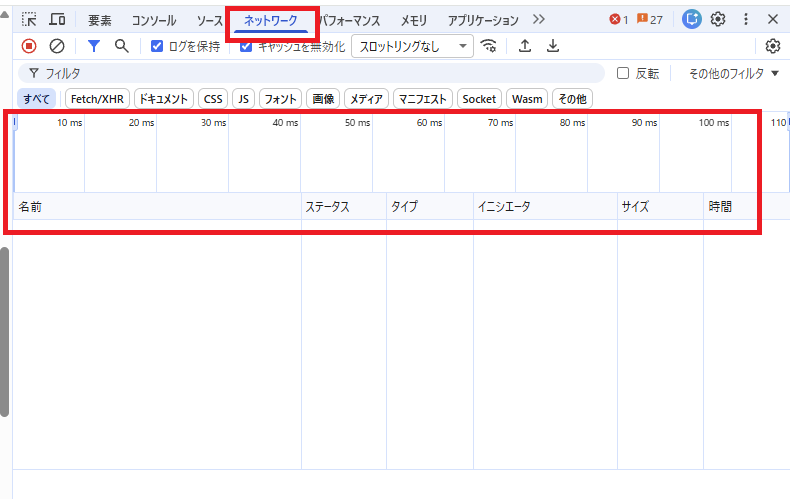This screenshot has height=499, width=790.
Task: Switch to 要素 tab
Action: pos(100,20)
